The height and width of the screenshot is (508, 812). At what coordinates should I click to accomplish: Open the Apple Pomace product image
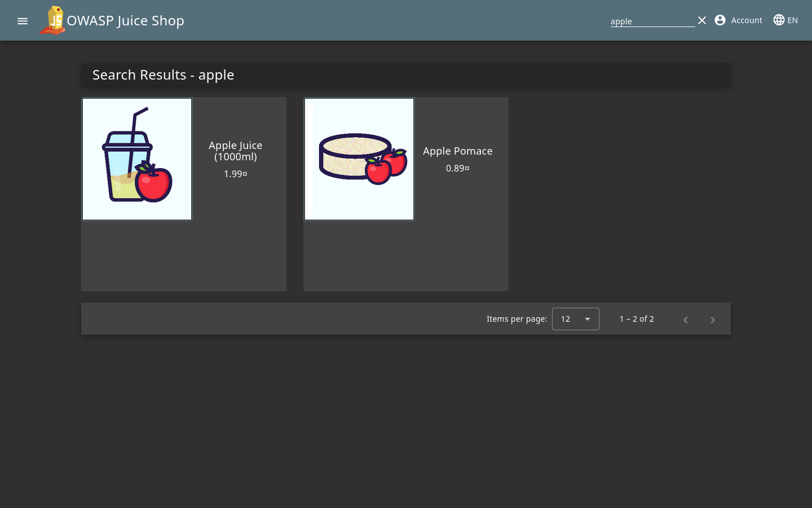point(359,159)
